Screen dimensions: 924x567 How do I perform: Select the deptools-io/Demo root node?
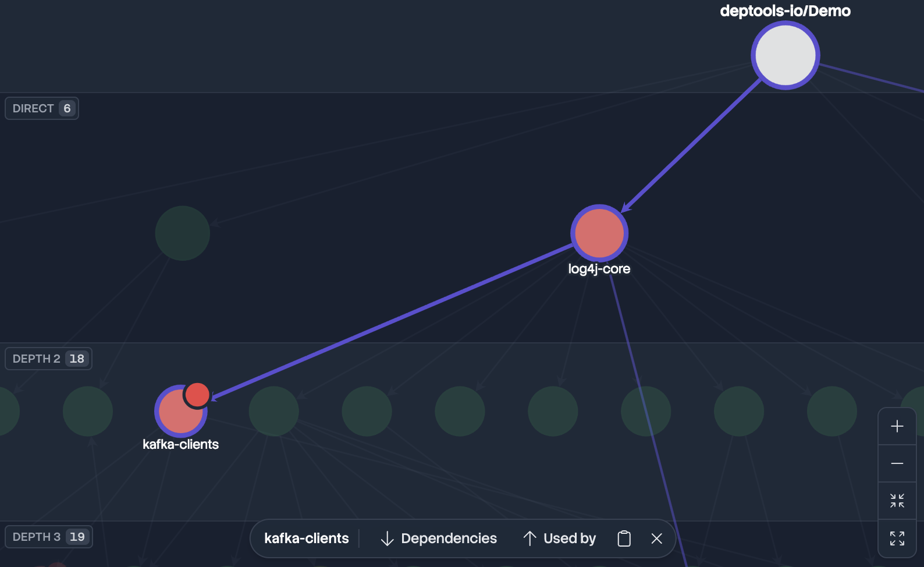pyautogui.click(x=785, y=55)
